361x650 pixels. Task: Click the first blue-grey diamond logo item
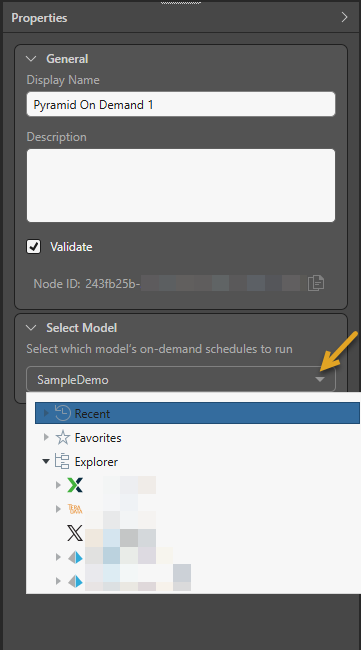coord(75,558)
